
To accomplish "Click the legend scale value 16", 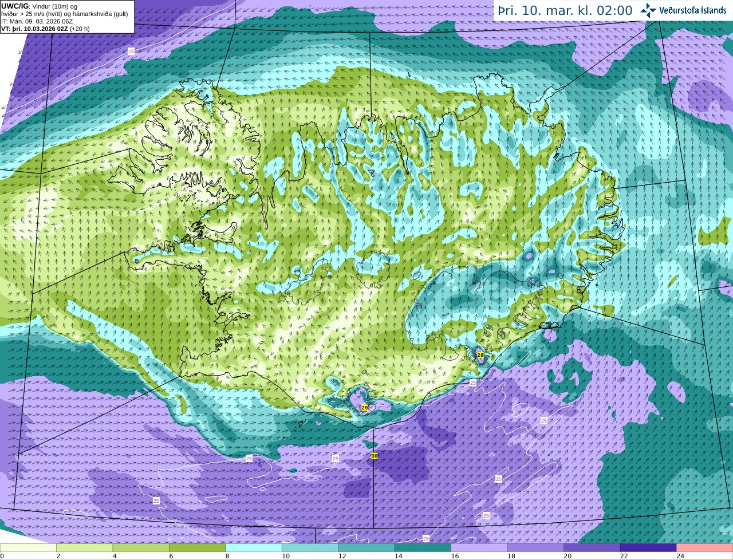I will click(455, 556).
